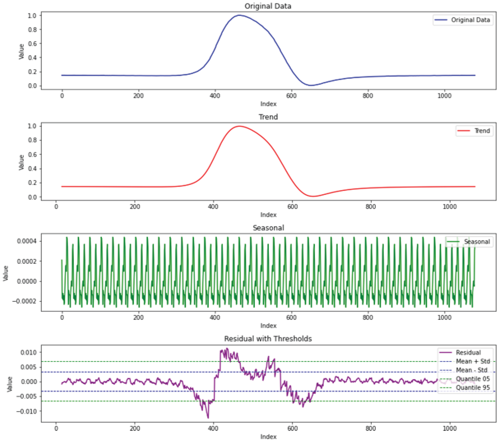Click the Residual with Thresholds title
This screenshot has height=444, width=504.
pos(268,339)
